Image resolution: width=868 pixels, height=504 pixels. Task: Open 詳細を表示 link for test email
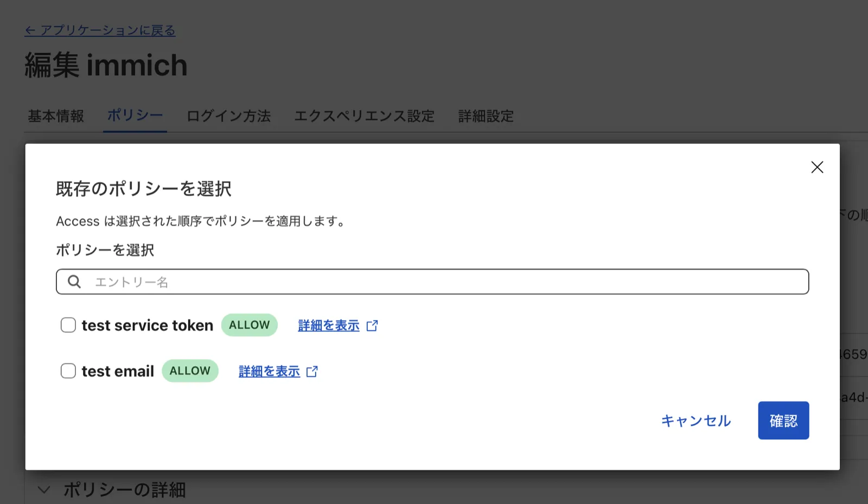click(x=268, y=371)
